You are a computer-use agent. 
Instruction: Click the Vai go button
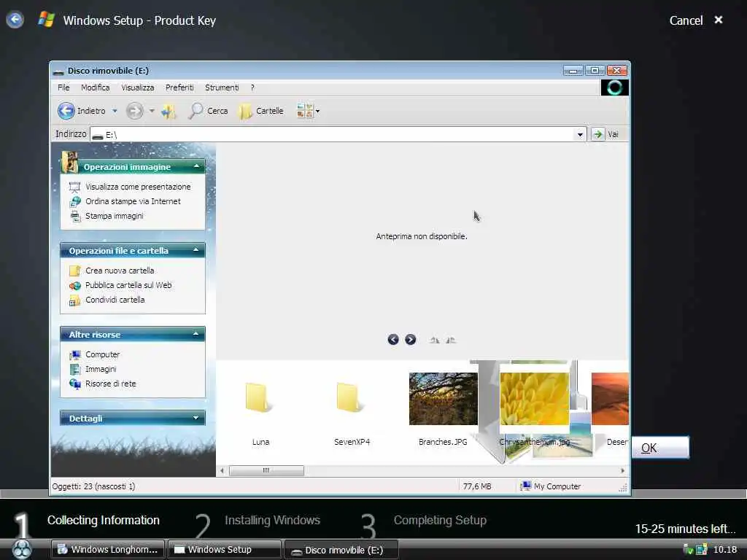point(606,134)
